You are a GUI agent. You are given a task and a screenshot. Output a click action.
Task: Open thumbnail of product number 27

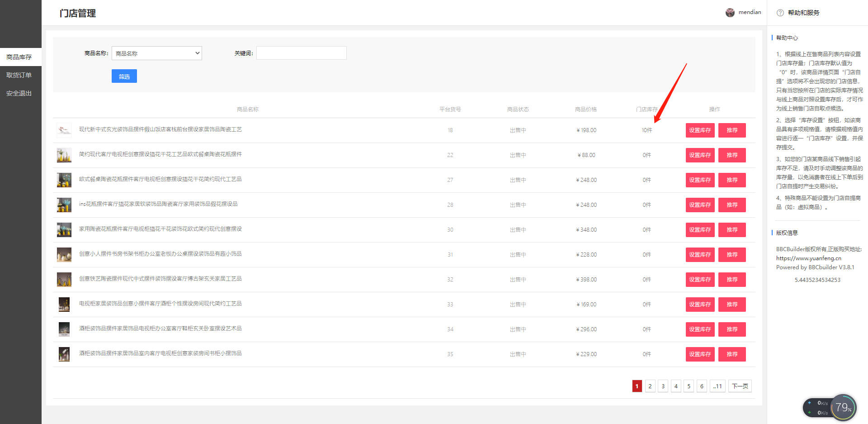coord(64,180)
